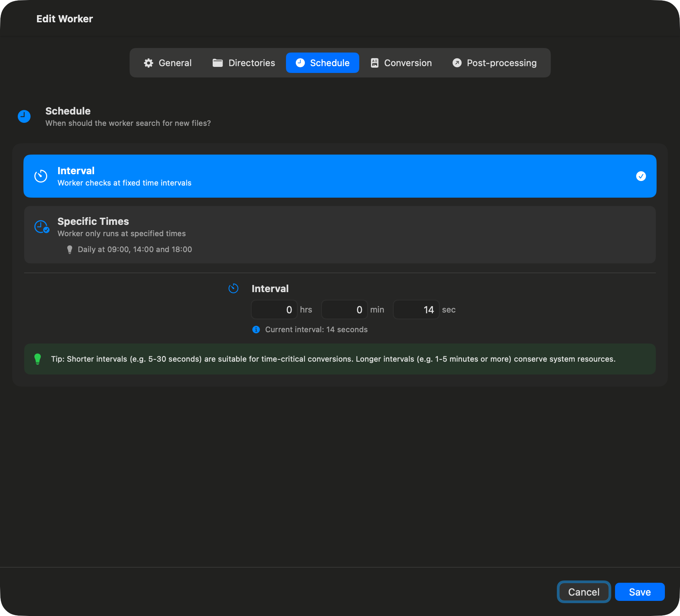The width and height of the screenshot is (680, 616).
Task: Switch to the Directories tab
Action: point(244,63)
